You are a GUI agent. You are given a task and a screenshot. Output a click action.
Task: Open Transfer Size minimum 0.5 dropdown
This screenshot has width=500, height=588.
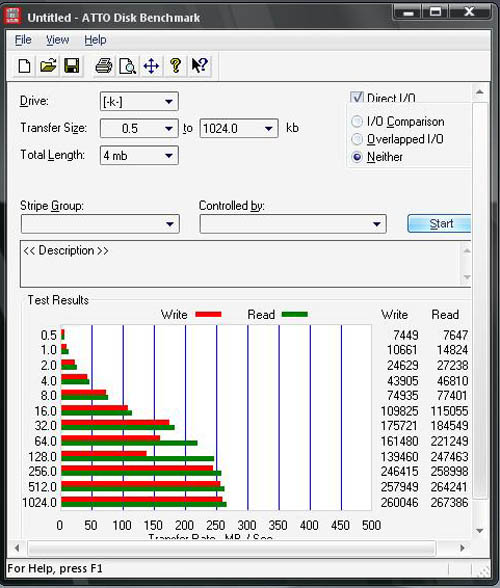(x=169, y=129)
